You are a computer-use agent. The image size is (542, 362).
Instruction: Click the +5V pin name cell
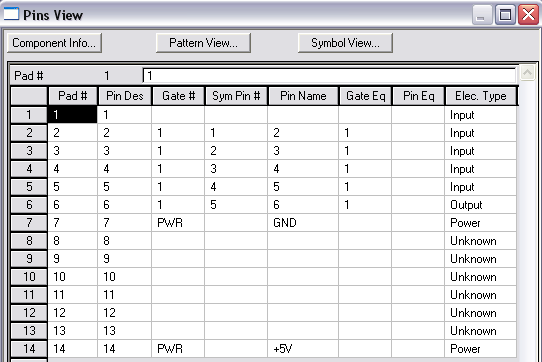303,349
